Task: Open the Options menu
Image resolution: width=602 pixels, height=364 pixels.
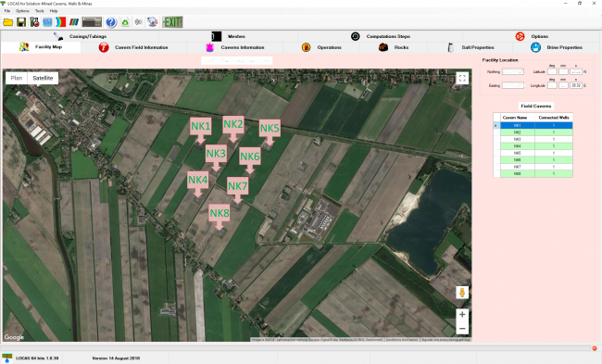Action: pos(22,11)
